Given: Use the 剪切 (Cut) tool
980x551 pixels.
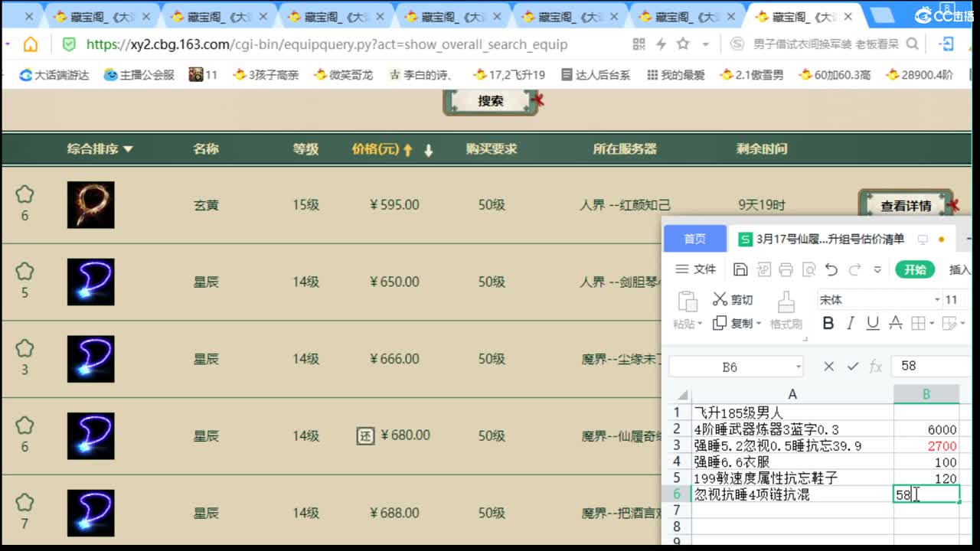Looking at the screenshot, I should tap(733, 299).
